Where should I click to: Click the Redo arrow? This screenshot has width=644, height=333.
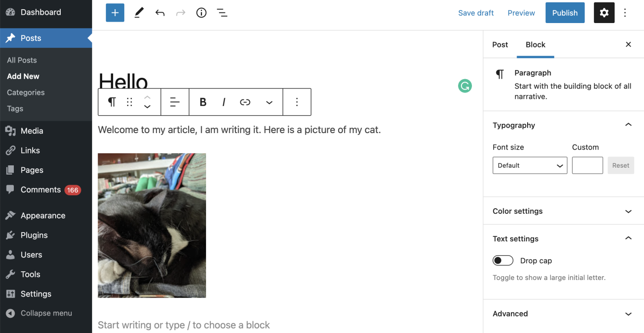tap(181, 13)
